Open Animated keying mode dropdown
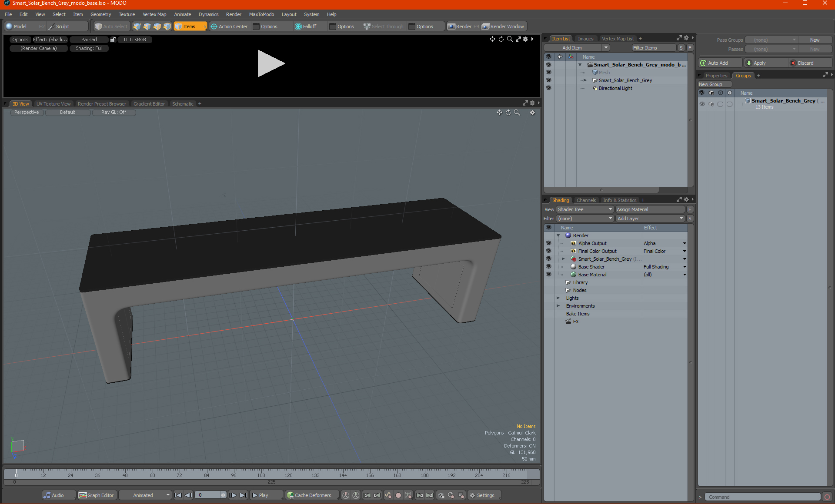This screenshot has width=835, height=504. click(x=146, y=495)
